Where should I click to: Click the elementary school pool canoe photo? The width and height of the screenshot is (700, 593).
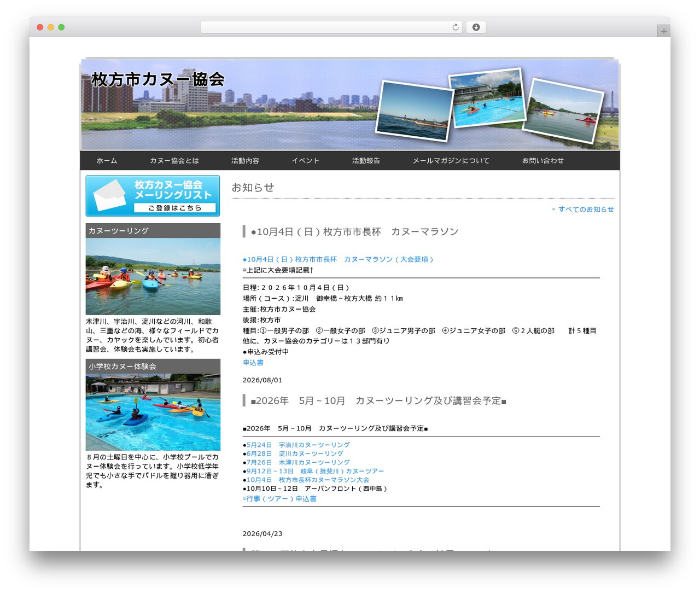153,412
